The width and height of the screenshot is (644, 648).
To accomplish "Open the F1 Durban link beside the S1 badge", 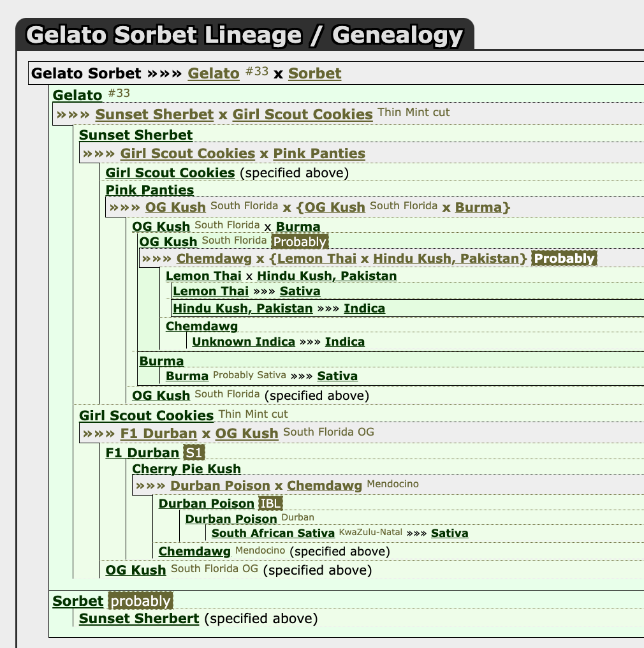I will tap(142, 453).
